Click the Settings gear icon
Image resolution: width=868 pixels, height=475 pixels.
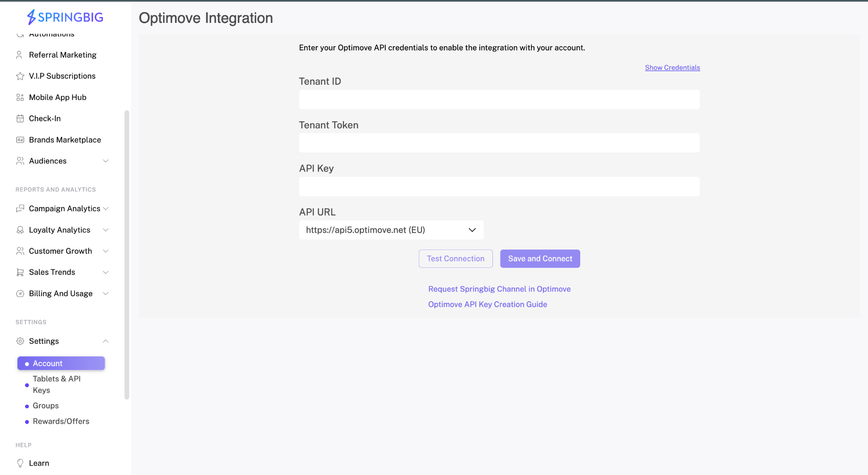[20, 341]
